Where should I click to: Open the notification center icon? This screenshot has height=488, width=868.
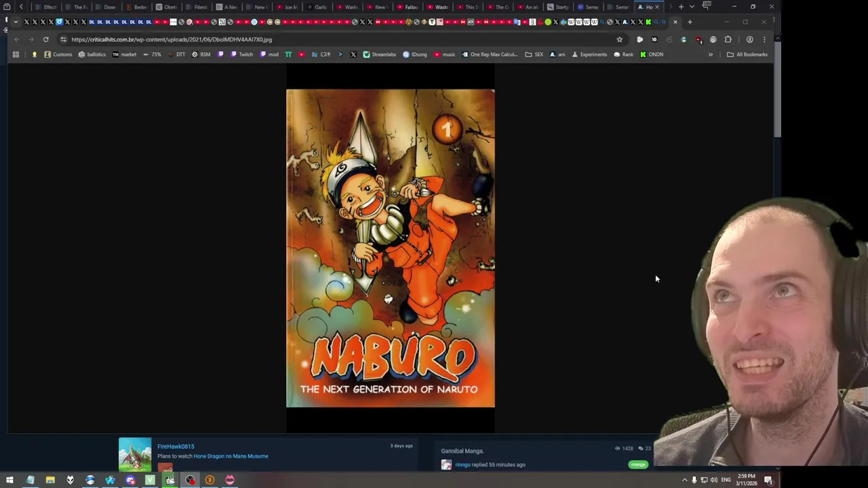point(768,480)
